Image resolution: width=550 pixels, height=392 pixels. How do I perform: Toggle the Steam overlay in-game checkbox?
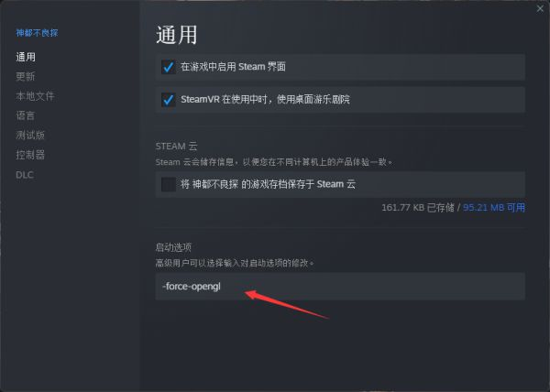[x=169, y=67]
